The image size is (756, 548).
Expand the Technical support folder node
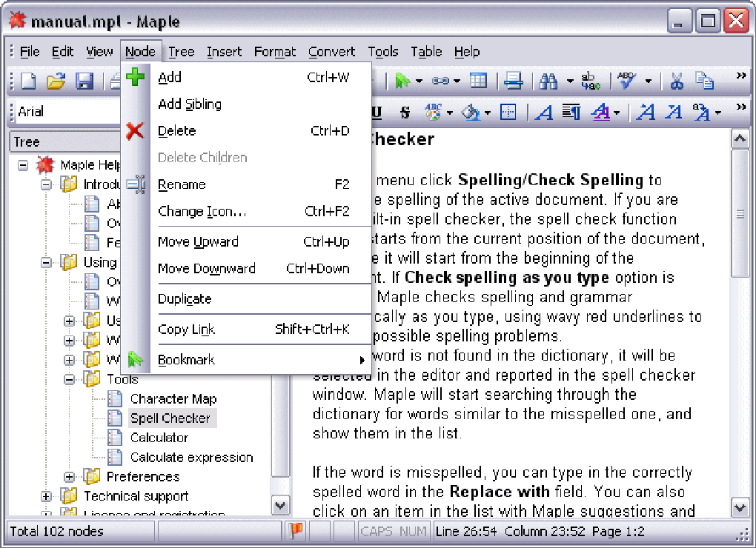click(46, 496)
